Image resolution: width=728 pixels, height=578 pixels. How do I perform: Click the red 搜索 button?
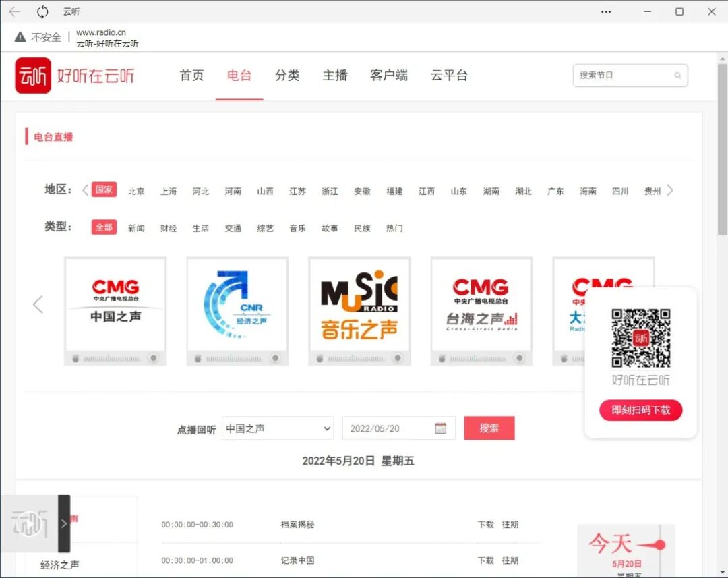[489, 428]
